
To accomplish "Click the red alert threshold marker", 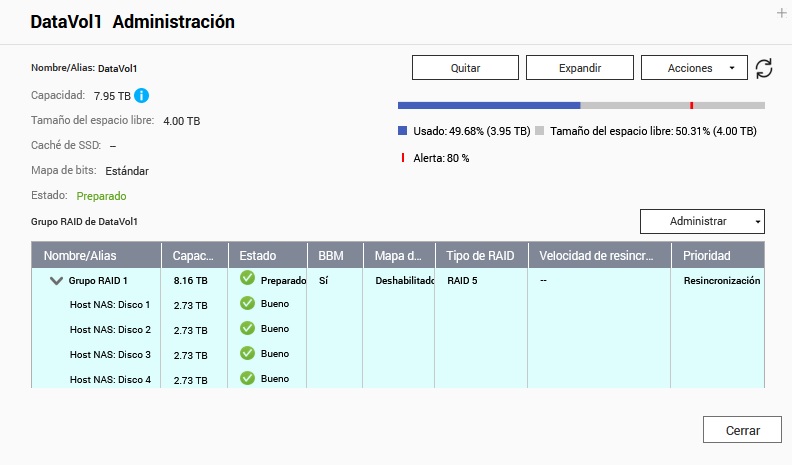I will [691, 105].
